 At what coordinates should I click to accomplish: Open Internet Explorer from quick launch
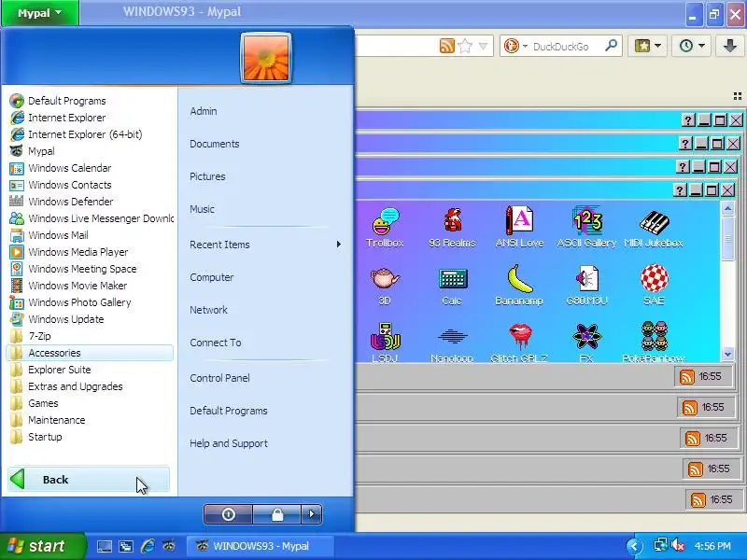148,546
